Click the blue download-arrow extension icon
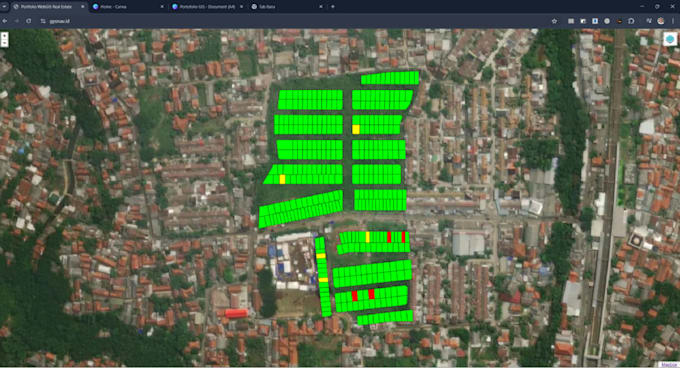 click(x=595, y=21)
